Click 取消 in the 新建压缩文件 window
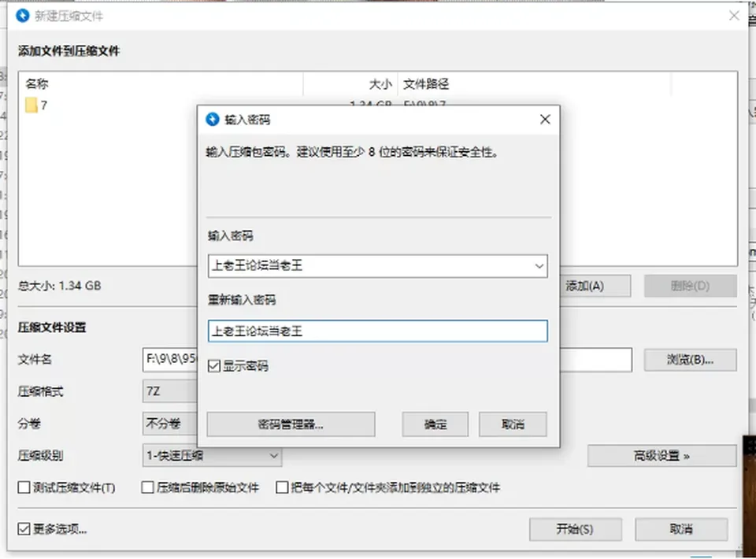The height and width of the screenshot is (559, 756). click(680, 529)
